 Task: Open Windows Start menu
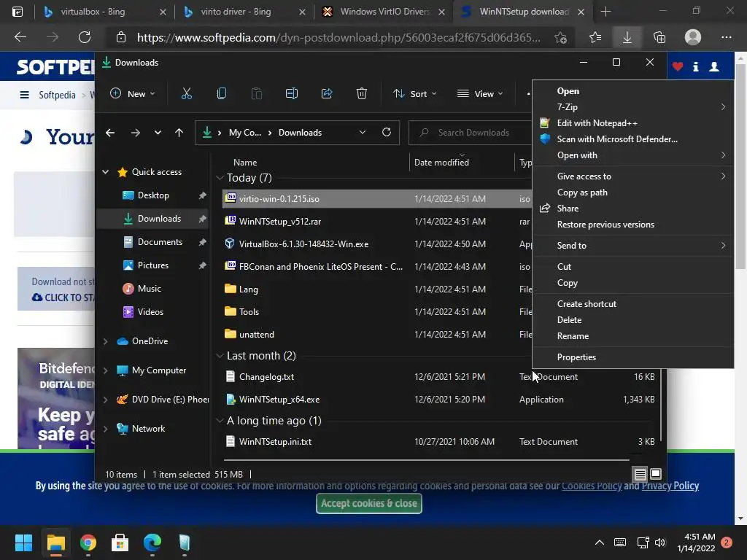[x=23, y=542]
